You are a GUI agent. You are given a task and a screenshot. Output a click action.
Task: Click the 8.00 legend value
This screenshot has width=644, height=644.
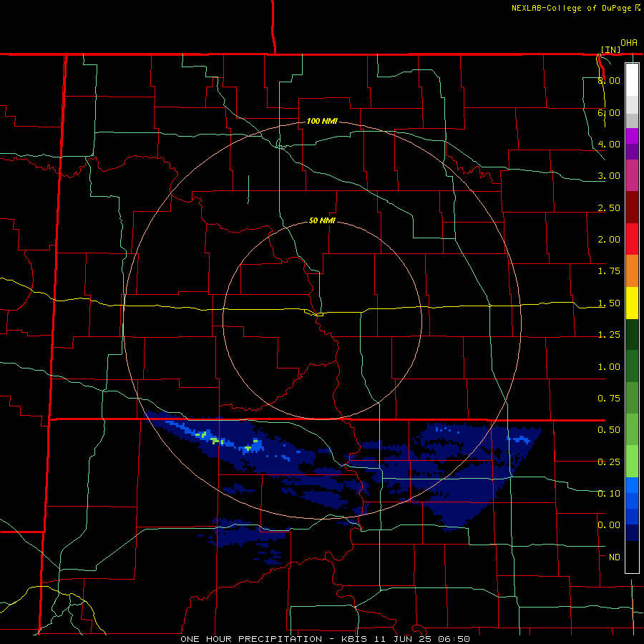coord(609,80)
